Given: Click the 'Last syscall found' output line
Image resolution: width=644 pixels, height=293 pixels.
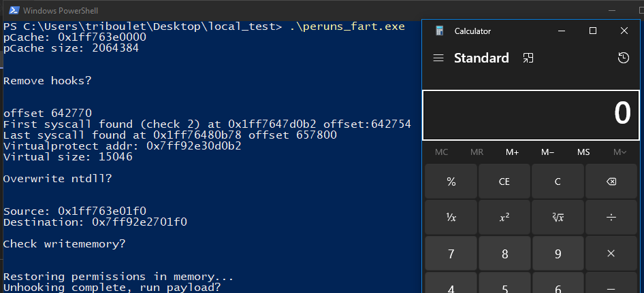Looking at the screenshot, I should click(170, 135).
